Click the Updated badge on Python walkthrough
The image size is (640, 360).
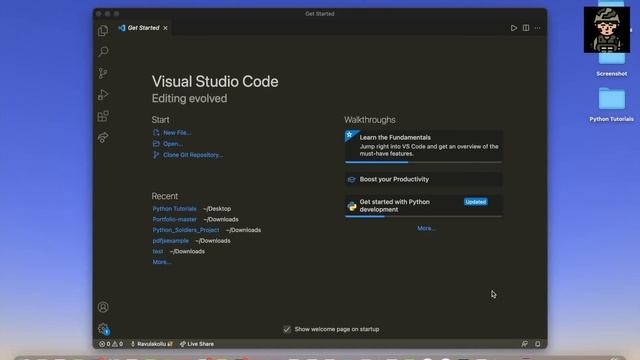pyautogui.click(x=476, y=202)
